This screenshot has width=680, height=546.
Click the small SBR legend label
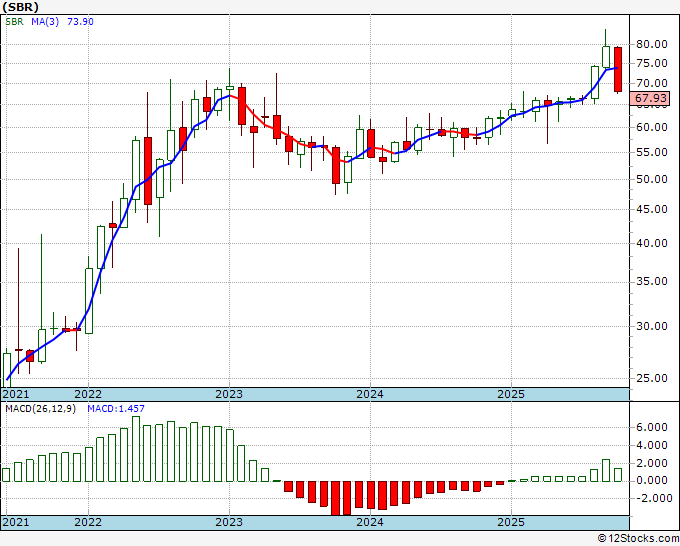pyautogui.click(x=13, y=21)
